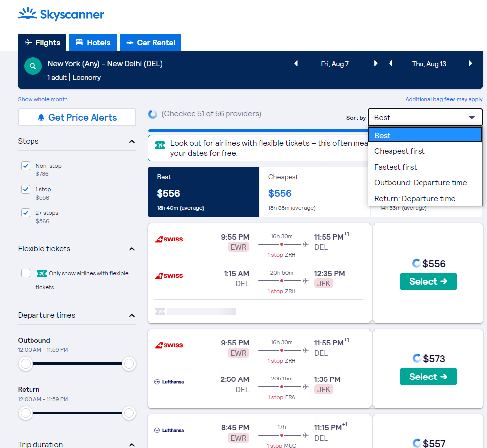
Task: Select the $556 SWISS round trip
Action: click(x=428, y=281)
